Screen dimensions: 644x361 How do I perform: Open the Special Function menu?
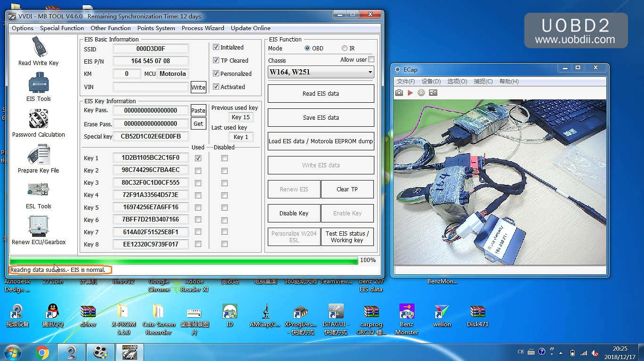tap(62, 28)
